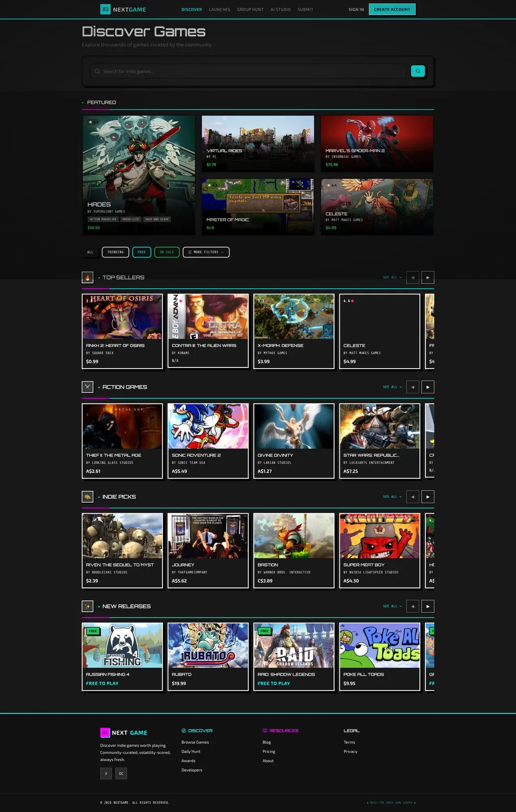Screen dimensions: 516x812
Task: Focus the Search for indie games field
Action: [248, 71]
